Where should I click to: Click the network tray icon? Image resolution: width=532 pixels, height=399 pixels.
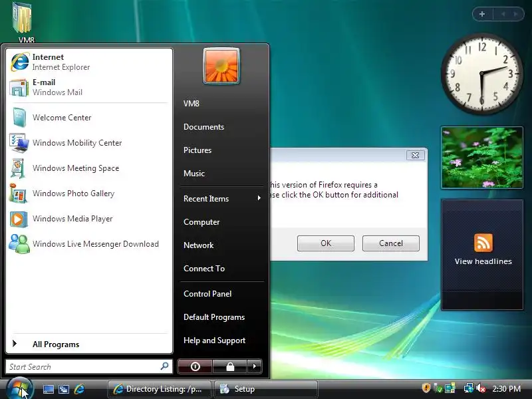tap(469, 388)
